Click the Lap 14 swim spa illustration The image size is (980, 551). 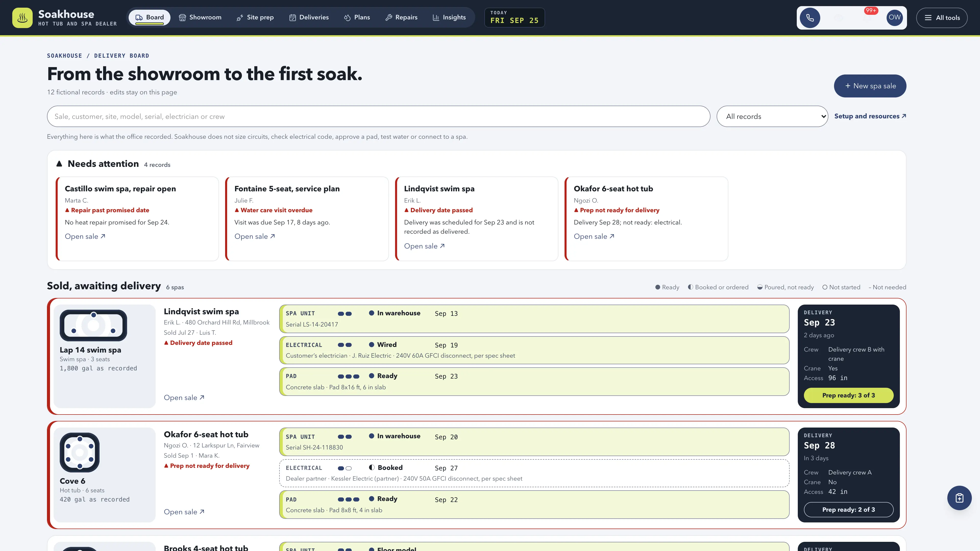pos(93,325)
